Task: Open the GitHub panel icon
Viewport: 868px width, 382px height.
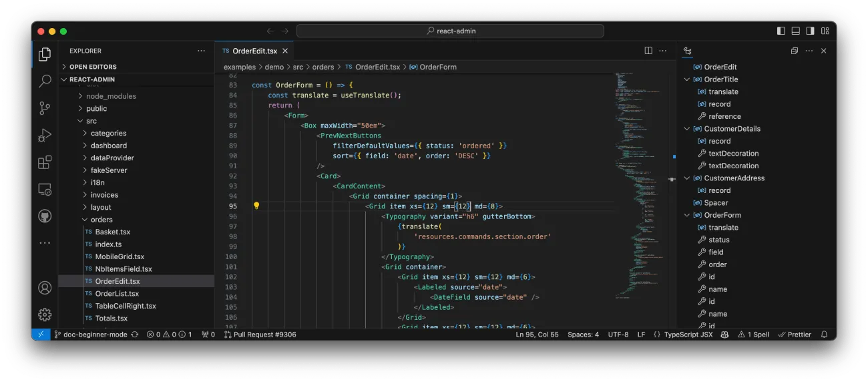Action: [45, 216]
